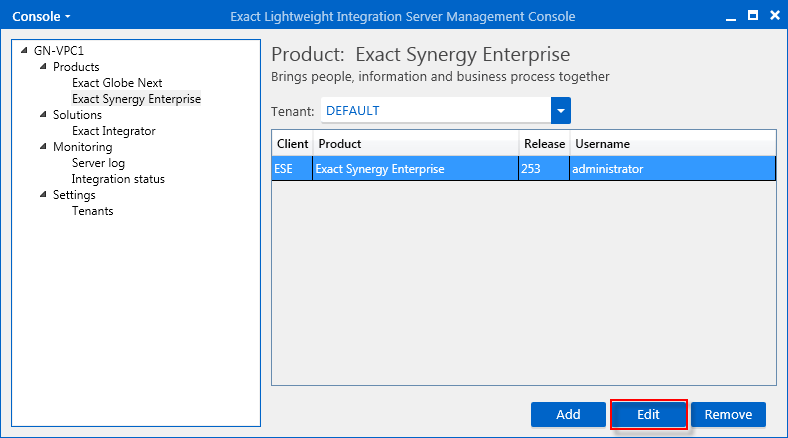Minimize the Management Console window
Screen dimensions: 788x438
point(731,17)
